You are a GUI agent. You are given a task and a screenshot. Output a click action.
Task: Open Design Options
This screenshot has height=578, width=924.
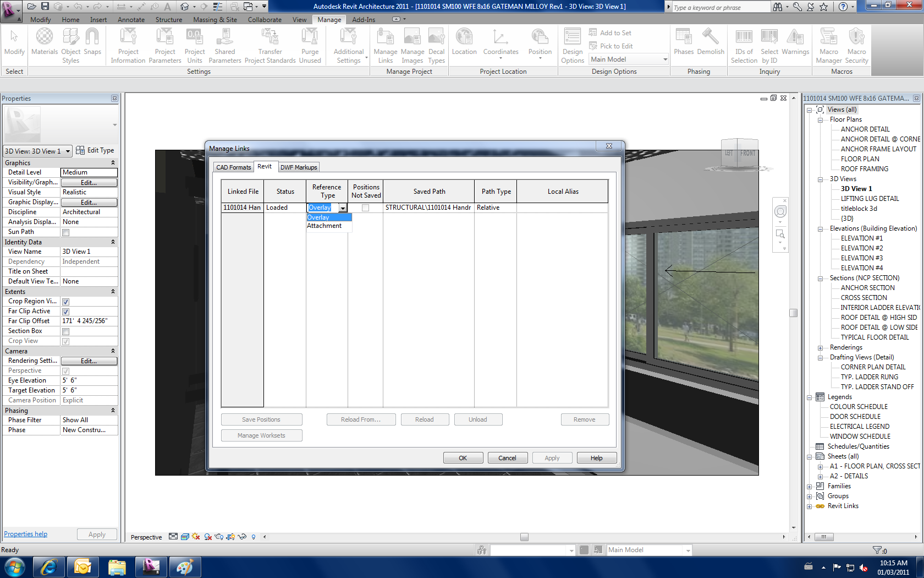[x=573, y=46]
